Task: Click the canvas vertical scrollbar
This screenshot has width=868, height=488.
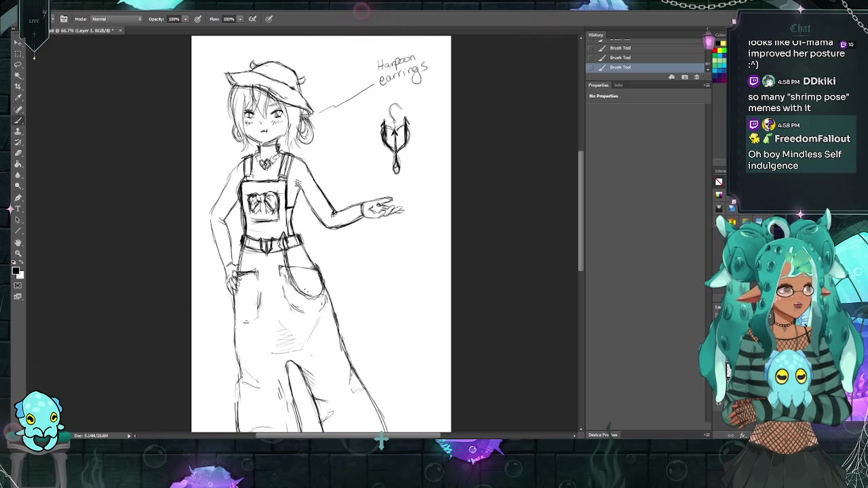Action: tap(580, 210)
